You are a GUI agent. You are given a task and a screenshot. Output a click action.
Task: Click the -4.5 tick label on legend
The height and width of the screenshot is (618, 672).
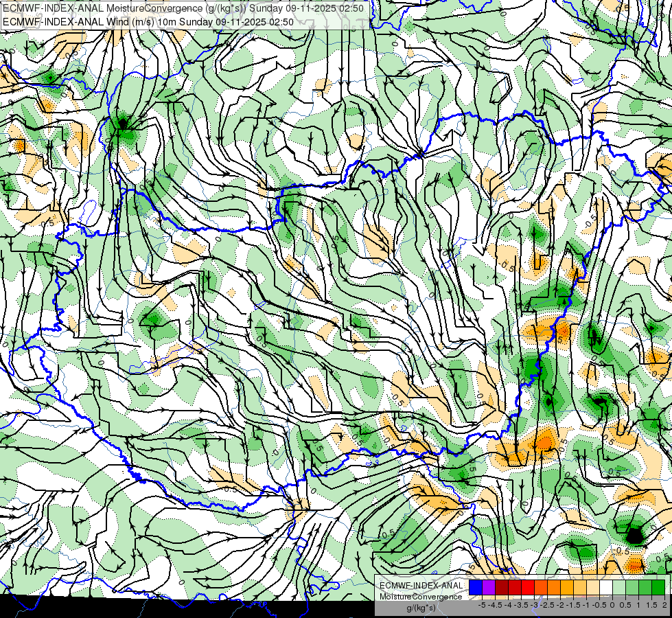495,605
